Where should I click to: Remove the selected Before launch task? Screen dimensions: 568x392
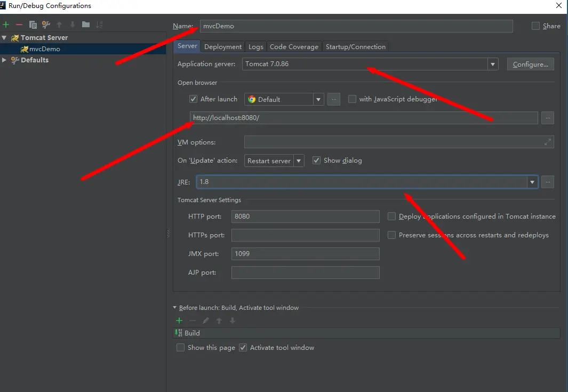tap(193, 321)
